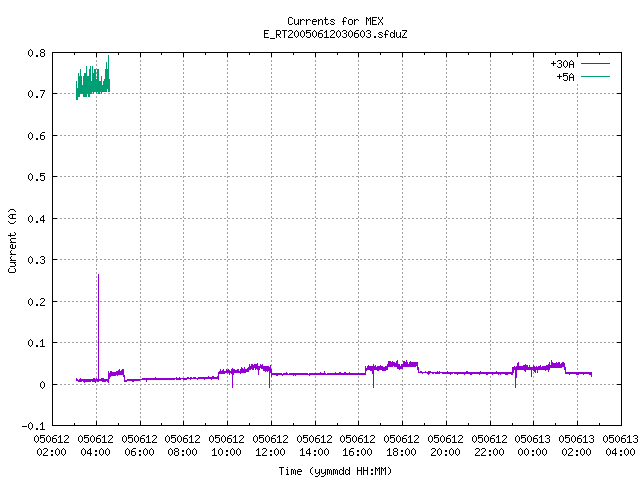This screenshot has height=480, width=640.
Task: Click the 0.5 y-axis tick label
Action: (36, 177)
